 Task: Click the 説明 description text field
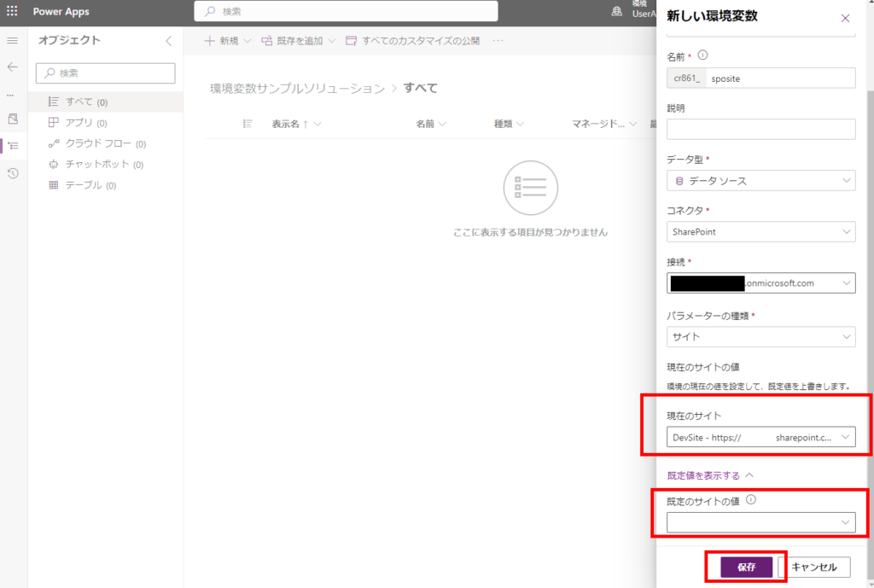pos(760,130)
